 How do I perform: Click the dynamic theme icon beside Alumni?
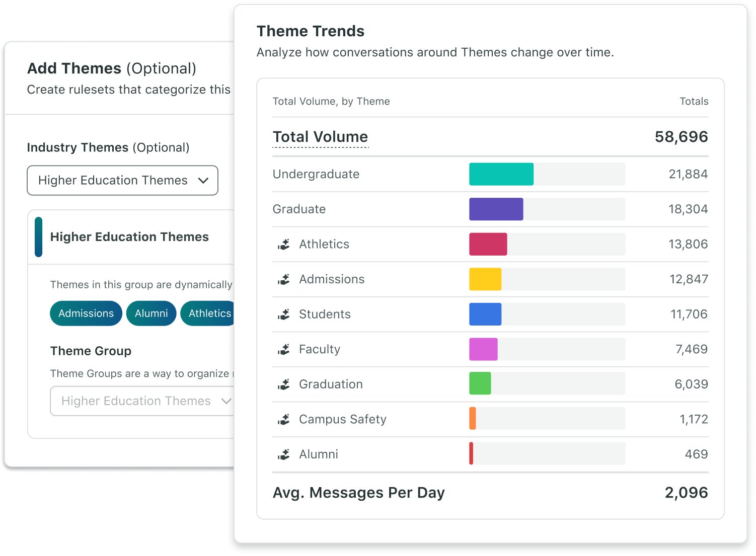(284, 454)
